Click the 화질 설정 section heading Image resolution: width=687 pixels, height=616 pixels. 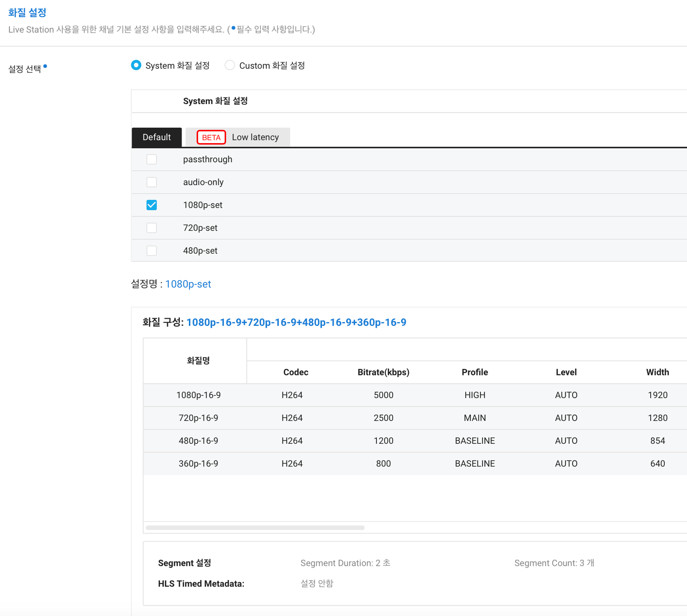point(27,13)
